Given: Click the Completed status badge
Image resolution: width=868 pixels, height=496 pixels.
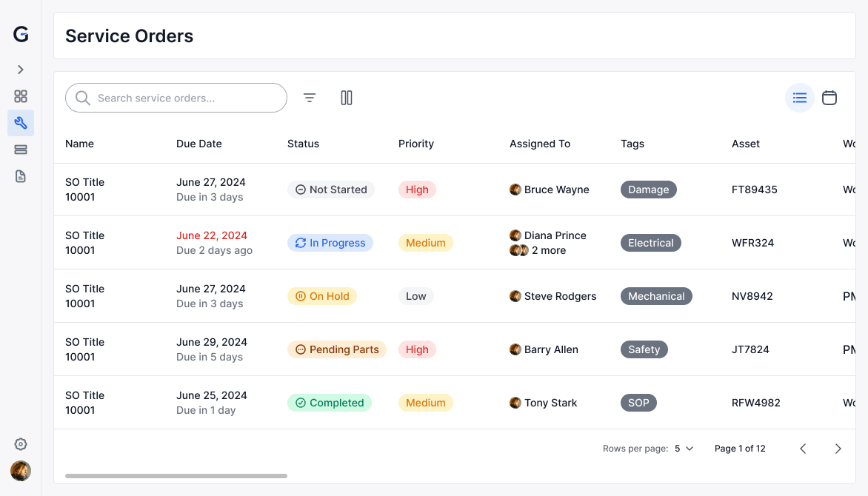Looking at the screenshot, I should 330,403.
